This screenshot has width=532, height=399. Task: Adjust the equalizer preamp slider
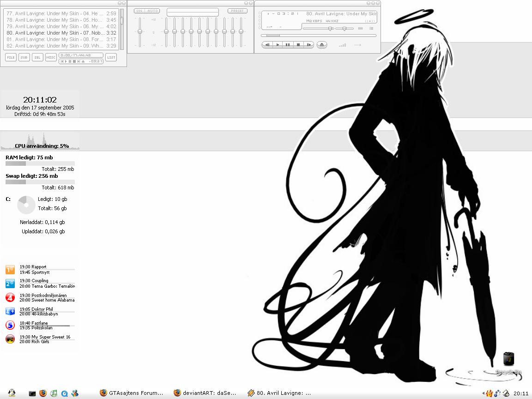click(140, 31)
